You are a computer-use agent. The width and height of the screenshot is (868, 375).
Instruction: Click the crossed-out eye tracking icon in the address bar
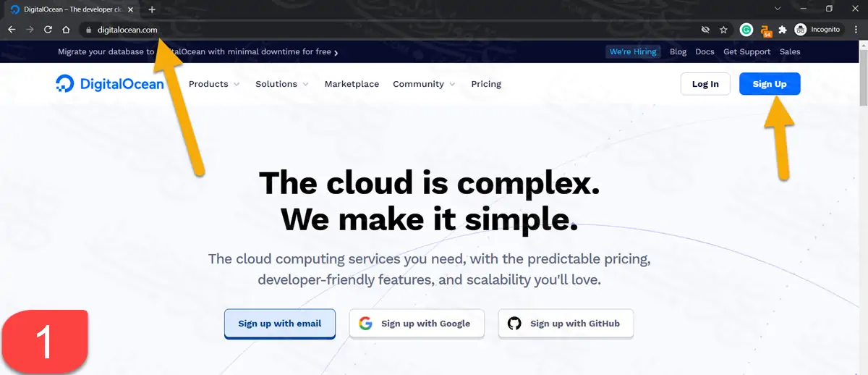coord(705,30)
